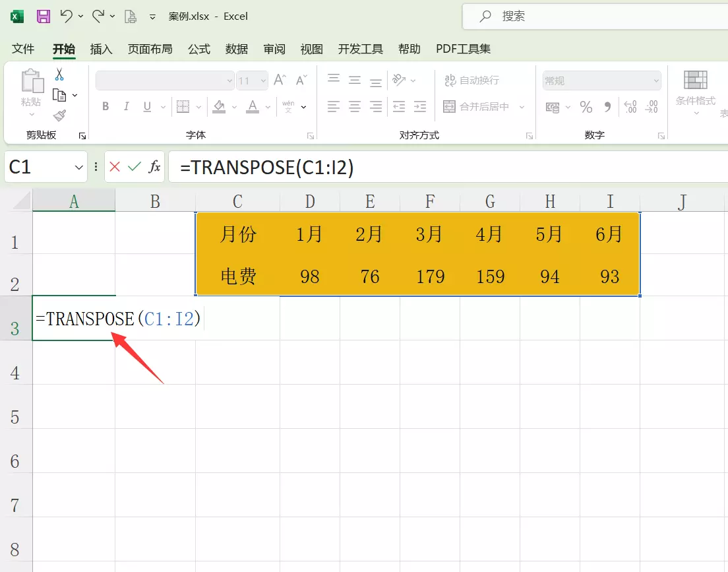Open the 剪贴板 dialog launcher
The width and height of the screenshot is (728, 572).
[82, 136]
